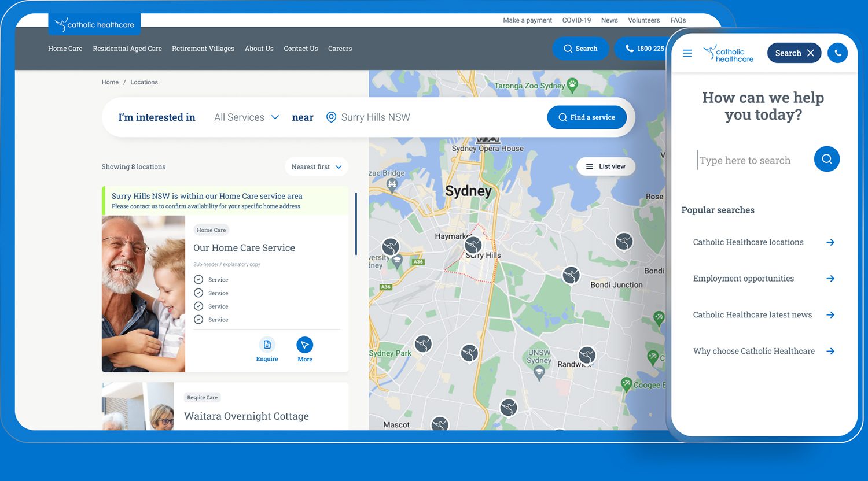Click the results list scrollbar

pyautogui.click(x=356, y=224)
